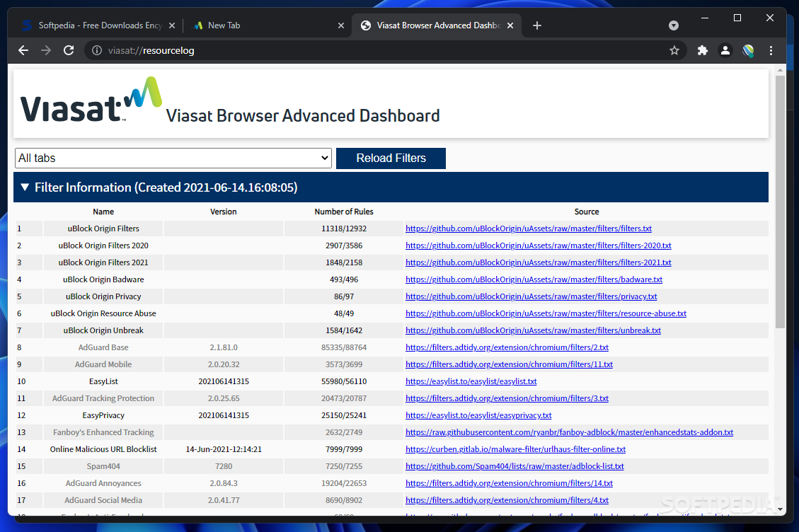Click the Viasat logo
Viewport: 799px width, 532px height.
(x=91, y=100)
